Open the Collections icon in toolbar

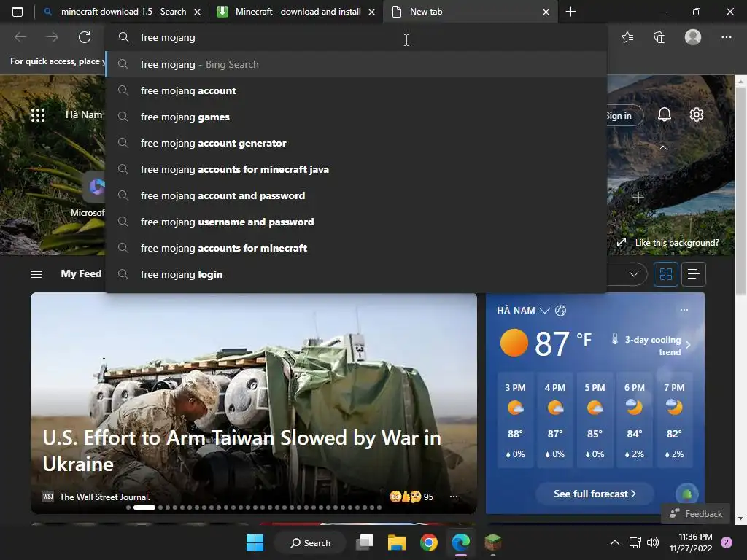pyautogui.click(x=659, y=37)
